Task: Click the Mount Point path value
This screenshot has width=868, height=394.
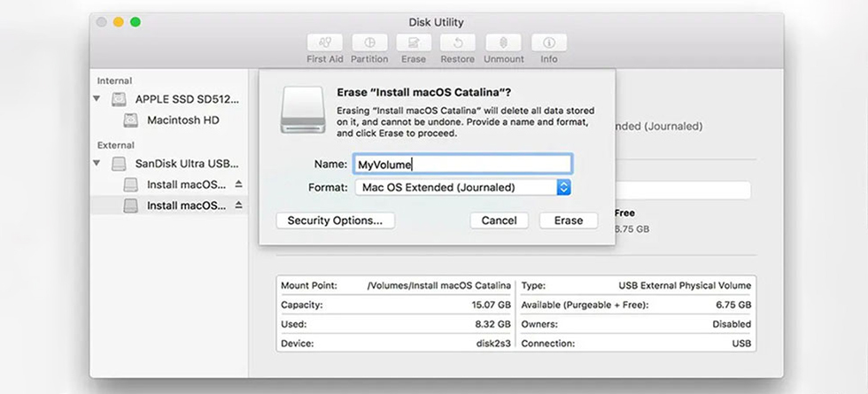Action: point(439,286)
